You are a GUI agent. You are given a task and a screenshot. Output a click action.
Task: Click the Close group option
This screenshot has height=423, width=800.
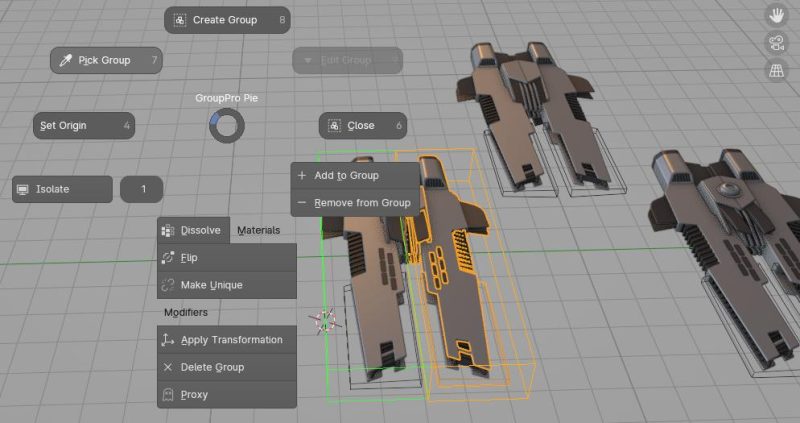pyautogui.click(x=362, y=126)
